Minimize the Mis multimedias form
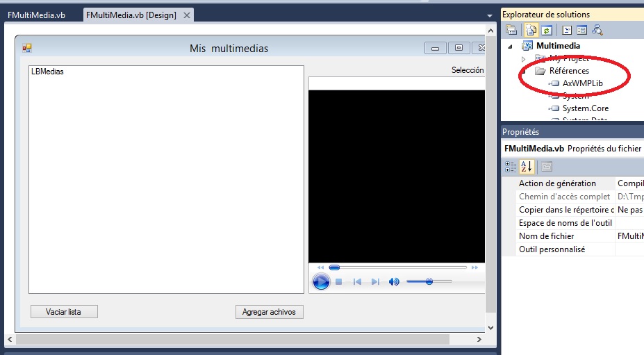The image size is (644, 355). tap(435, 48)
